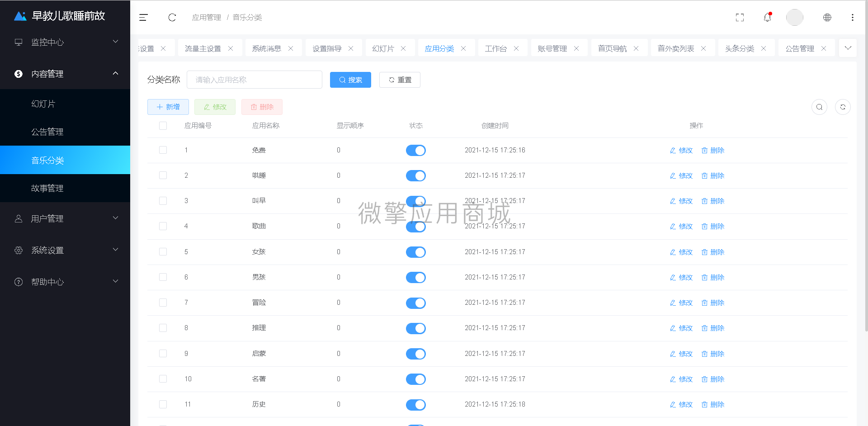Open notifications bell icon
The height and width of the screenshot is (426, 868).
tap(767, 17)
